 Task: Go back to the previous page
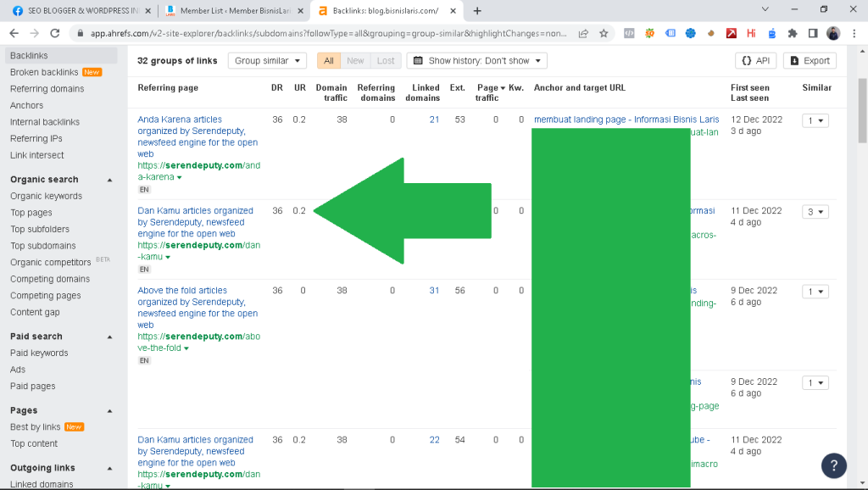click(x=14, y=33)
